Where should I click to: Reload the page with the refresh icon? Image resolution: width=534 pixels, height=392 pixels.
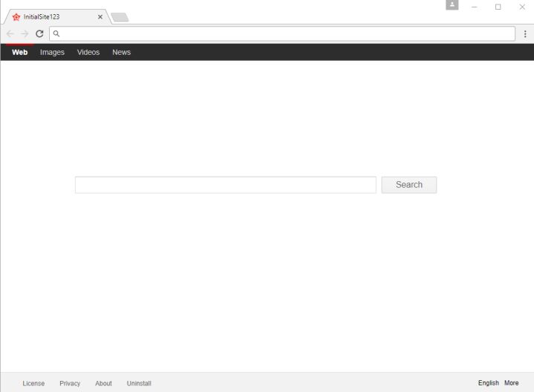(x=39, y=33)
